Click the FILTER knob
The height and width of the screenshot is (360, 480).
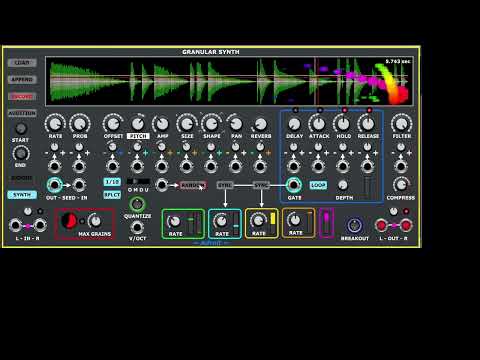402,124
